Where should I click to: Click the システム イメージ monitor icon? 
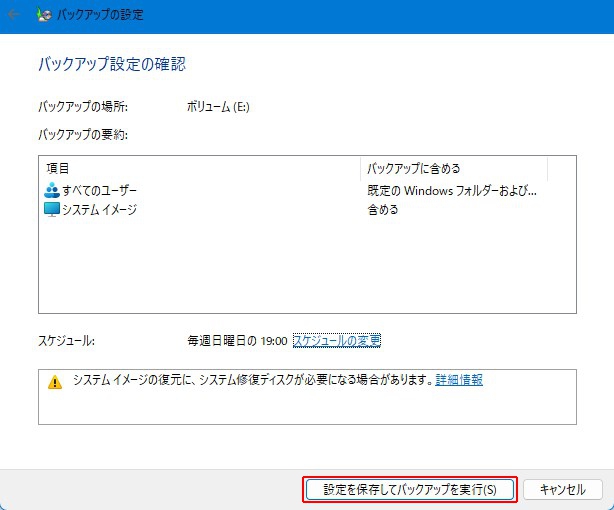(x=53, y=210)
